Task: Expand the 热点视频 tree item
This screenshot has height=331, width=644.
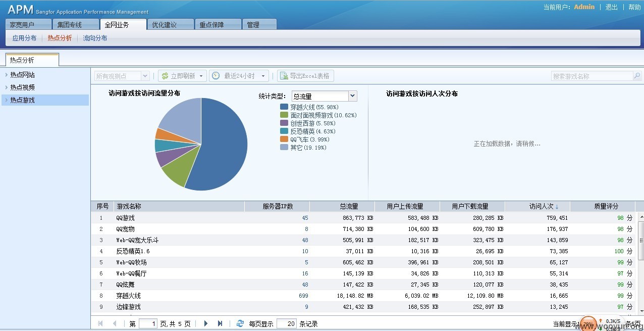Action: [7, 87]
